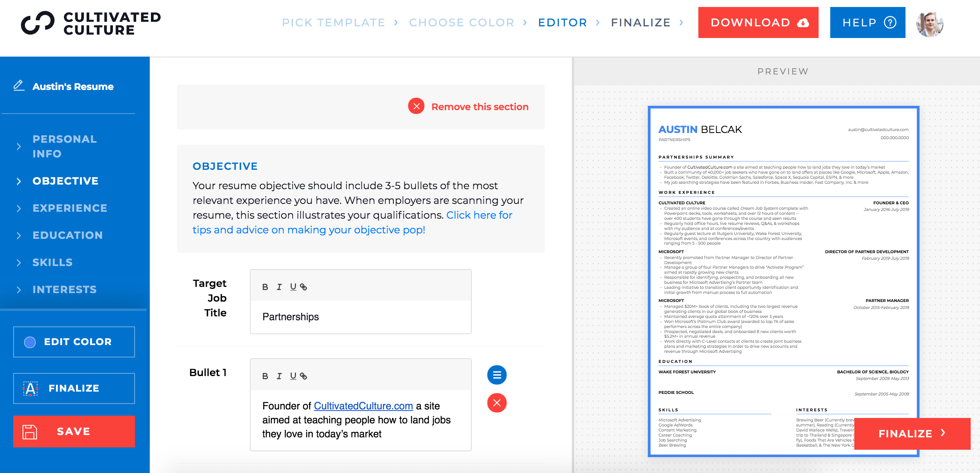Viewport: 980px width, 473px height.
Task: Expand the Skills sidebar section
Action: pos(52,262)
